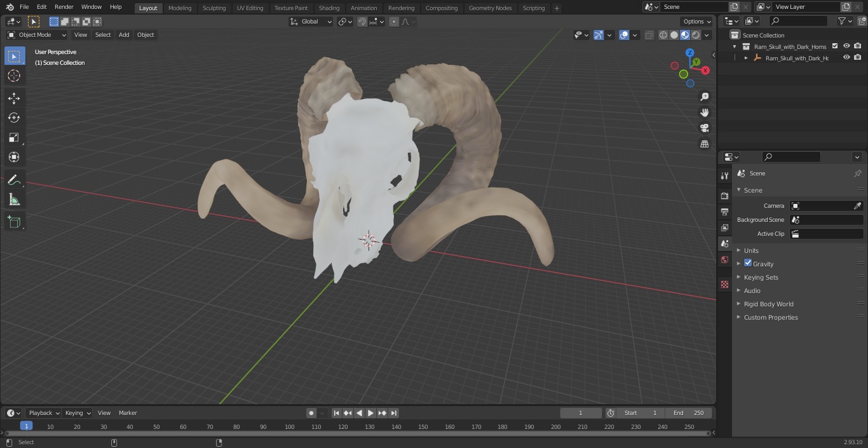Open the View Layer properties tab

tap(724, 227)
